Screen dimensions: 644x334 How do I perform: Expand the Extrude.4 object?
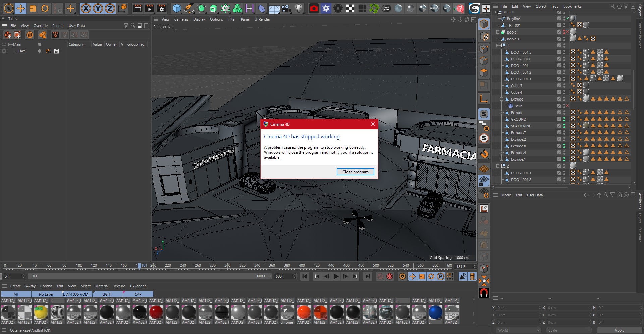502,153
